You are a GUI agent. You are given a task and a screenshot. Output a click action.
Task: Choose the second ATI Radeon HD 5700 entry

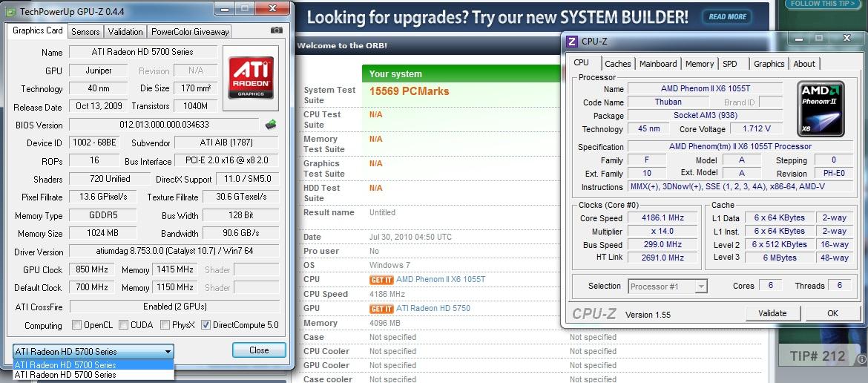tap(93, 375)
